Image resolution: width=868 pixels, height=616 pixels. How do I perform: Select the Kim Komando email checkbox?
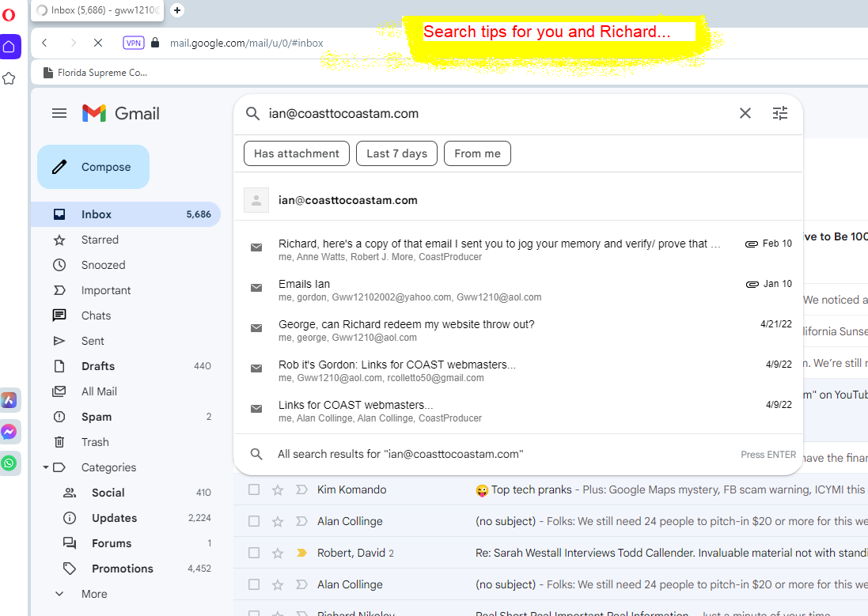(x=253, y=489)
